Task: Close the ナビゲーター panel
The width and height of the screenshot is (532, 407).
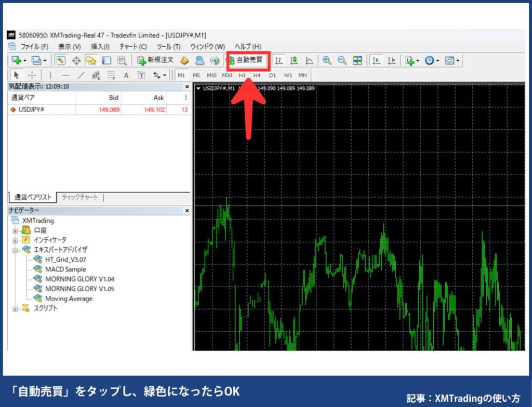Action: (x=187, y=211)
